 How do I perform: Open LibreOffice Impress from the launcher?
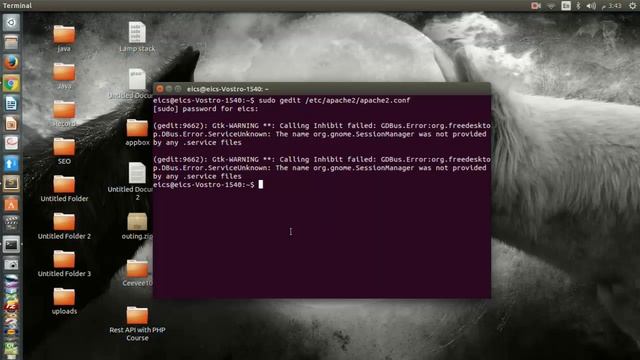point(11,123)
